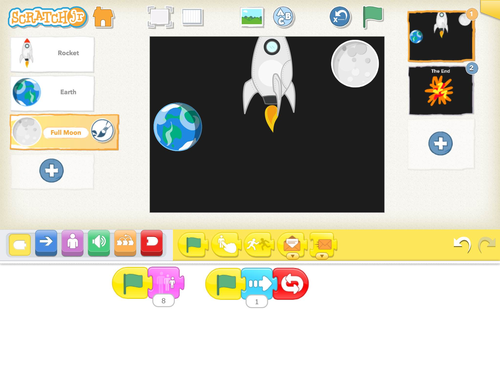The height and width of the screenshot is (375, 500).
Task: Select the purple looks blocks category
Action: [x=72, y=243]
